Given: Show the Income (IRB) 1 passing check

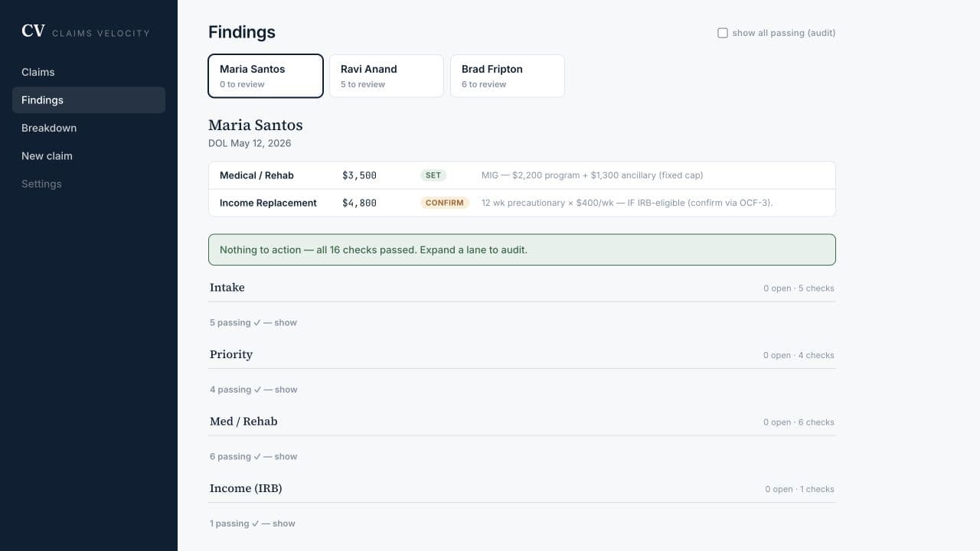Looking at the screenshot, I should (253, 523).
